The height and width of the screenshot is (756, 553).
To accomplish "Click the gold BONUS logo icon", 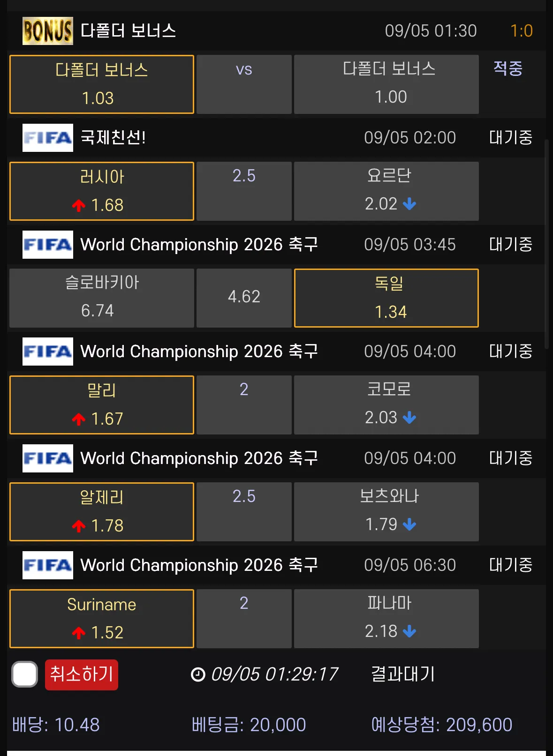I will click(47, 31).
